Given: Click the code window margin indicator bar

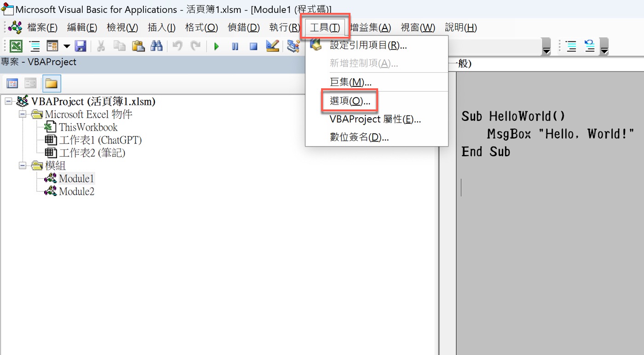Looking at the screenshot, I should [x=448, y=213].
